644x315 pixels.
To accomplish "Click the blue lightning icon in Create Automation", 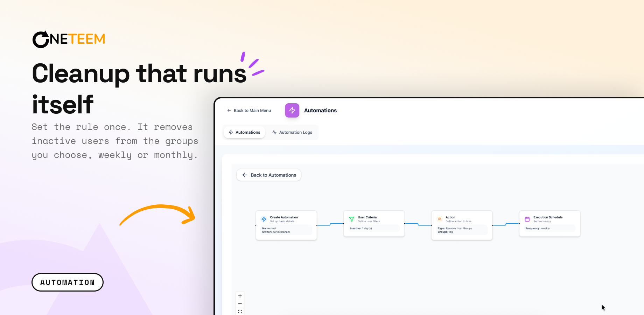I will point(264,219).
